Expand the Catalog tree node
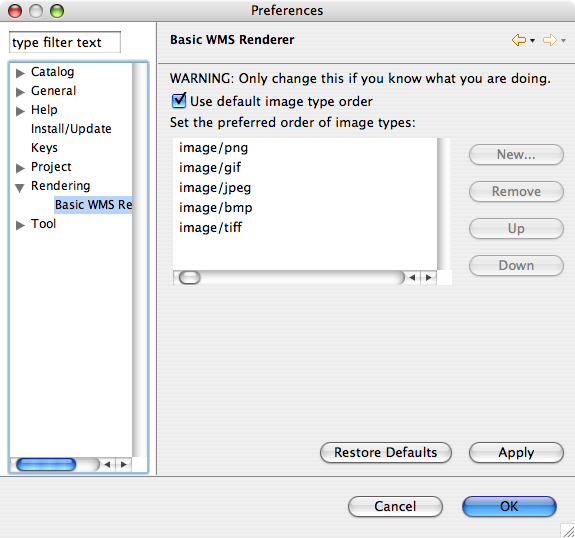 coord(20,73)
